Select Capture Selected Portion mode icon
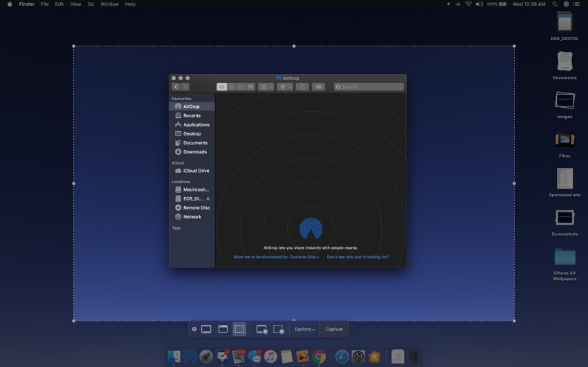588x367 pixels. (x=239, y=329)
